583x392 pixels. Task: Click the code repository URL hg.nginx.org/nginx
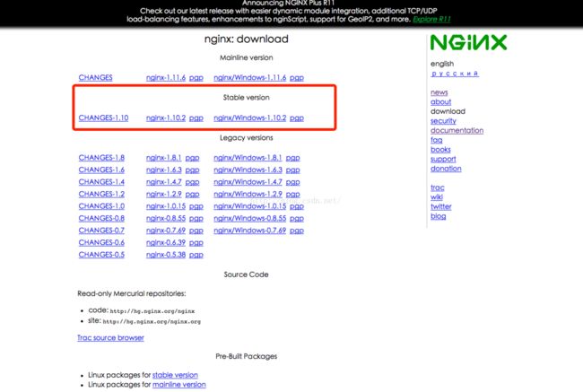click(152, 311)
